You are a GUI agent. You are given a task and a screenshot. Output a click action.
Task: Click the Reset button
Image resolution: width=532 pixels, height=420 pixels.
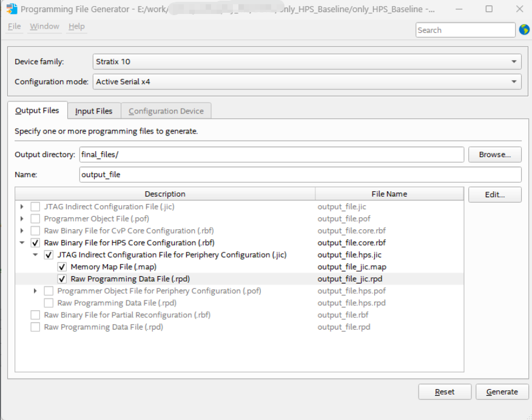(x=445, y=392)
